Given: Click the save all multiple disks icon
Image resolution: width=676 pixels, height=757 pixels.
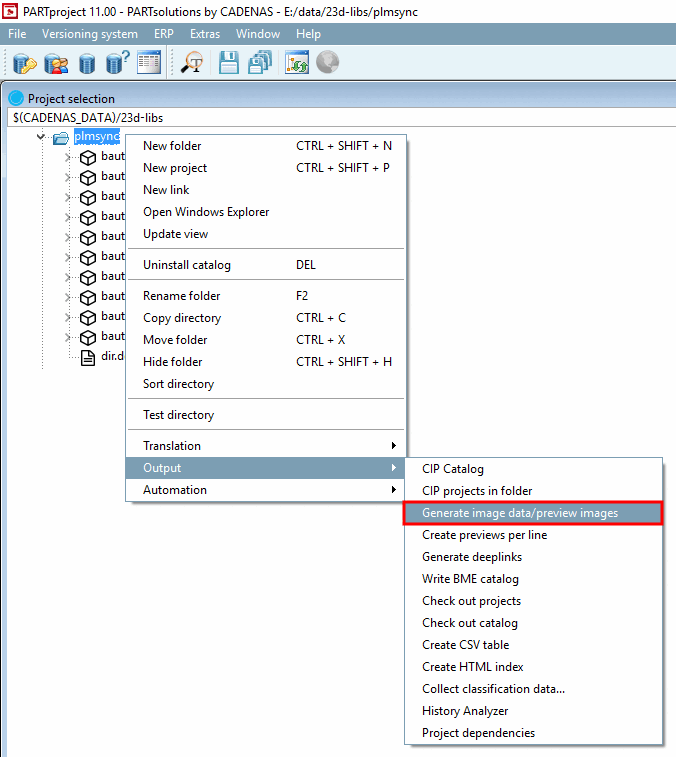Looking at the screenshot, I should point(260,62).
